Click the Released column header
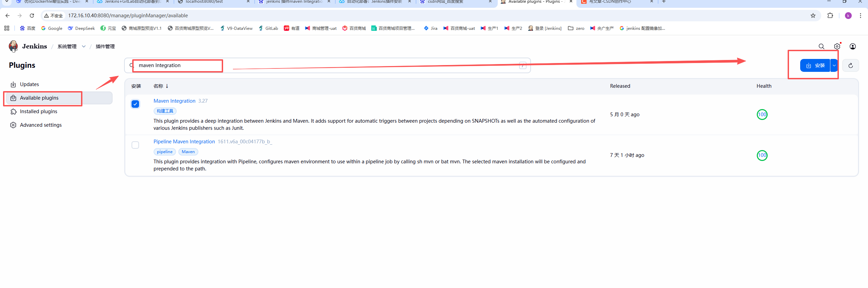The width and height of the screenshot is (868, 288). pos(620,86)
